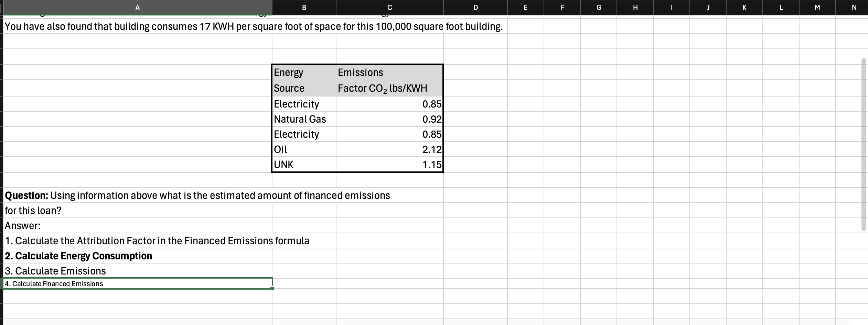Screen dimensions: 868x325
Task: Click step 1 Calculate the Attribution Factor
Action: (x=138, y=240)
